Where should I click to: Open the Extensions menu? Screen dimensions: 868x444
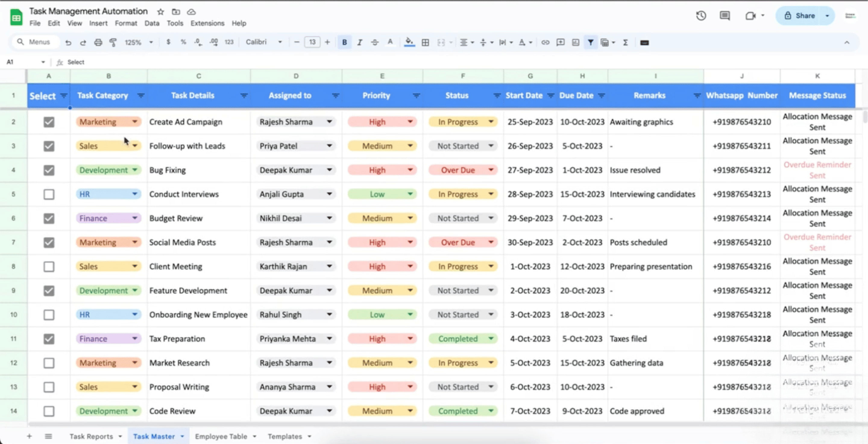[207, 23]
